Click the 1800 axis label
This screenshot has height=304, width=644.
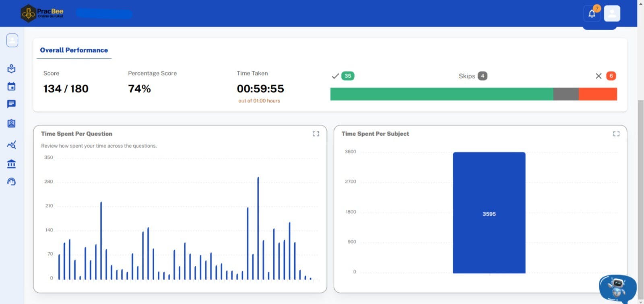point(351,212)
